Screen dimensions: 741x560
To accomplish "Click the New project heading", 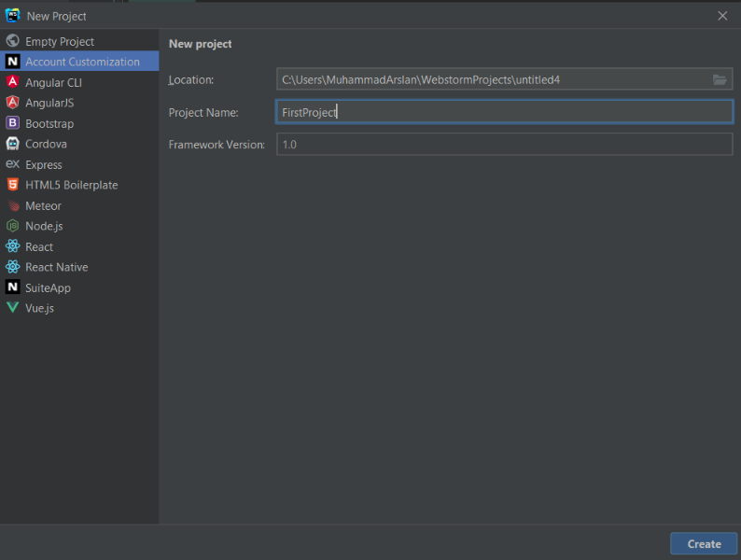I will click(201, 44).
